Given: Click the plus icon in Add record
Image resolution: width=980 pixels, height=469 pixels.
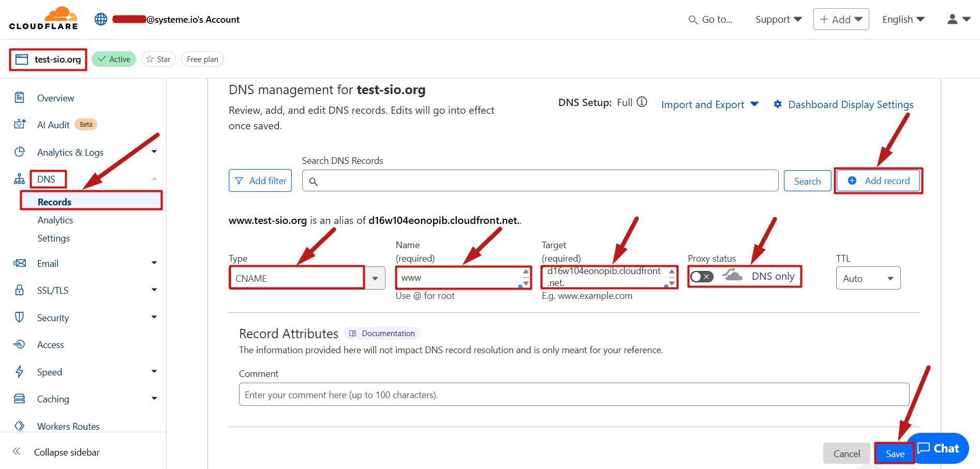Looking at the screenshot, I should [852, 180].
